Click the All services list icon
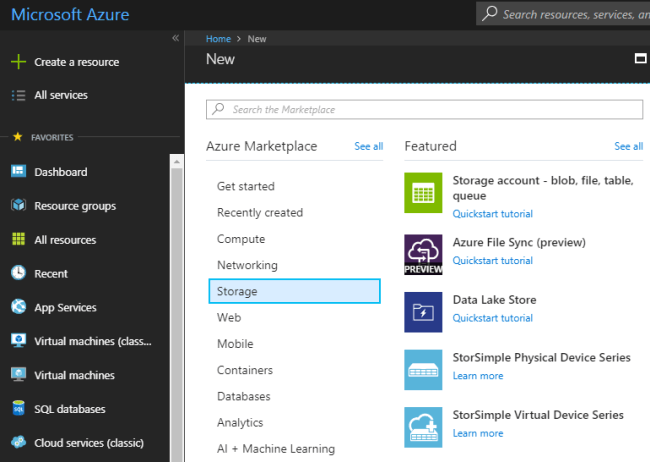This screenshot has width=650, height=462. 18,95
